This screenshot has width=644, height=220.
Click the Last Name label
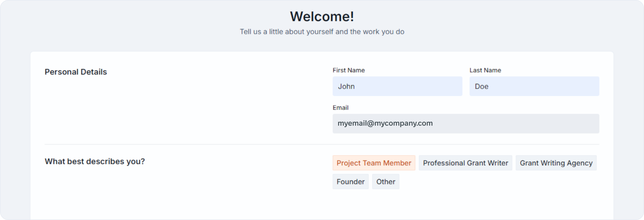pos(485,70)
